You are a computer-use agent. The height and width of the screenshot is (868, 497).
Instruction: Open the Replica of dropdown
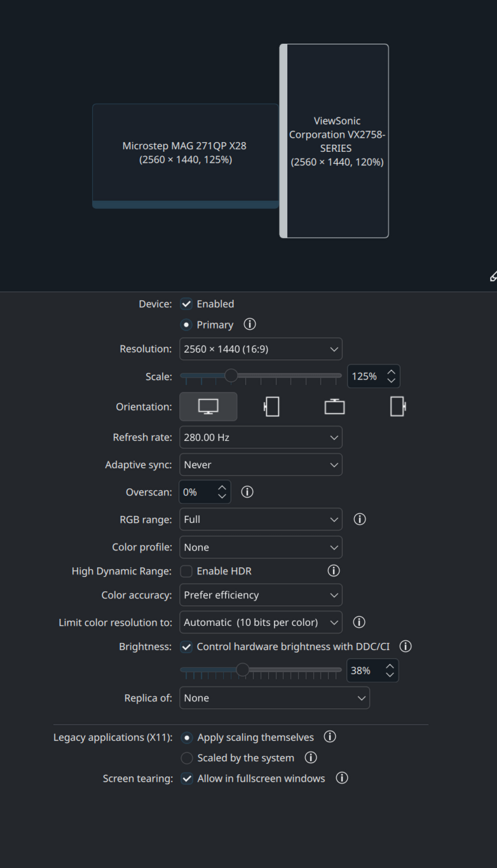click(275, 698)
